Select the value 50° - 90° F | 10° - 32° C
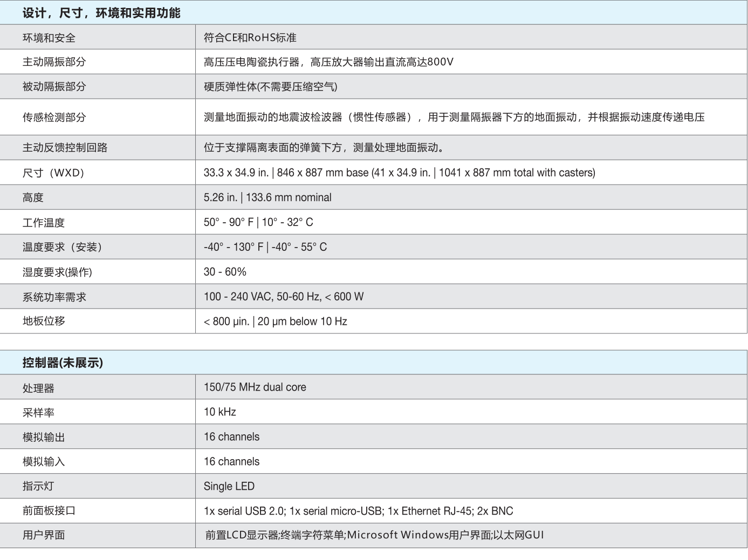This screenshot has width=748, height=560. tap(258, 222)
